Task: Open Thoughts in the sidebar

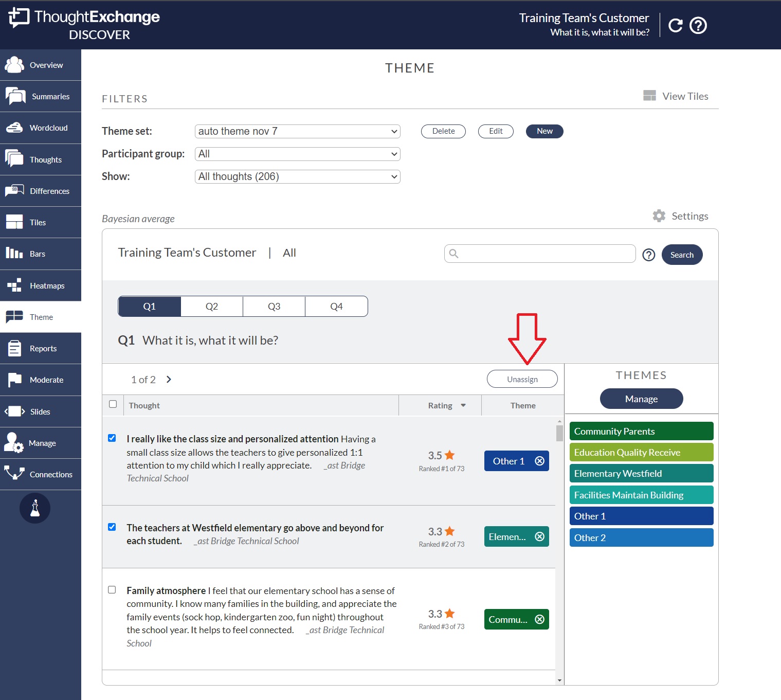Action: click(41, 159)
